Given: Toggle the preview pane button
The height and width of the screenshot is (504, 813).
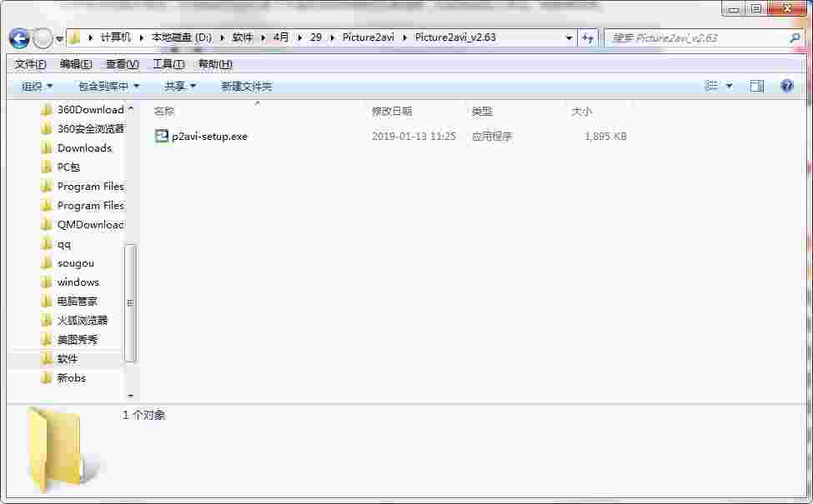Looking at the screenshot, I should pos(756,86).
